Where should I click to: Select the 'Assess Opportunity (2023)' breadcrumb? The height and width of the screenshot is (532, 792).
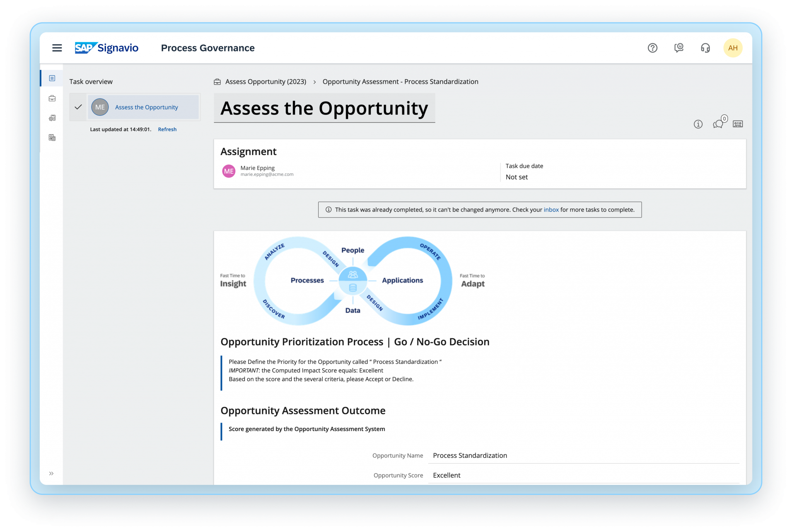coord(266,82)
